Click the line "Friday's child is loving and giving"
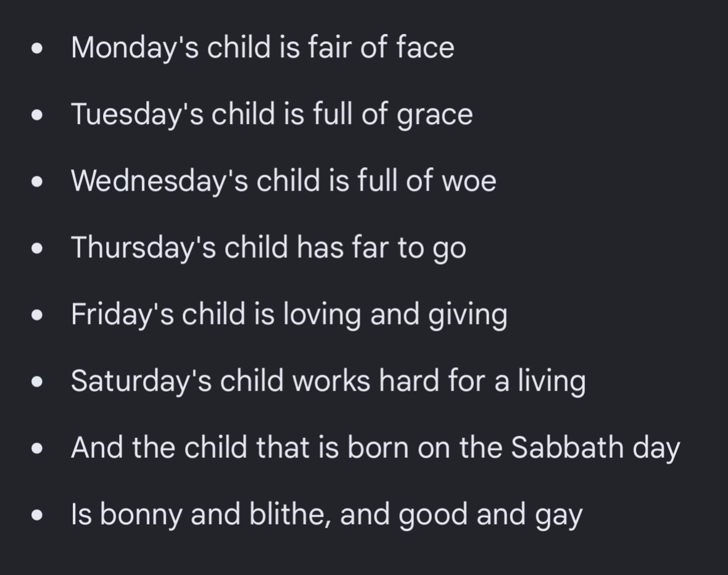Screen dimensions: 728x575 pos(289,315)
